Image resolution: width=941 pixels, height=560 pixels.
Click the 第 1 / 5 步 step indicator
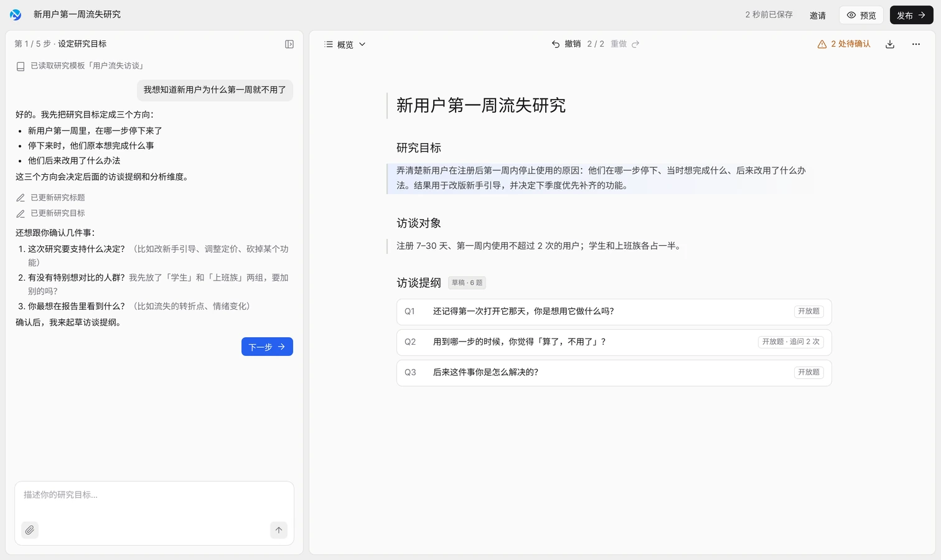point(33,44)
